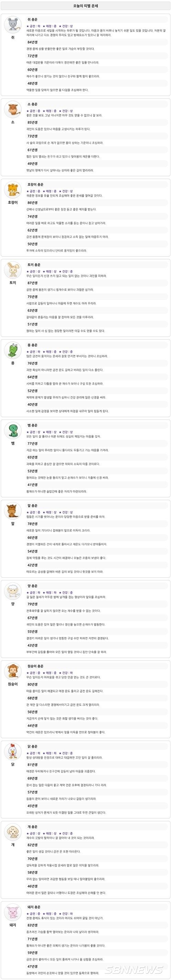Click the rat zodiac icon
The width and height of the screenshot is (172, 980).
[12, 25]
